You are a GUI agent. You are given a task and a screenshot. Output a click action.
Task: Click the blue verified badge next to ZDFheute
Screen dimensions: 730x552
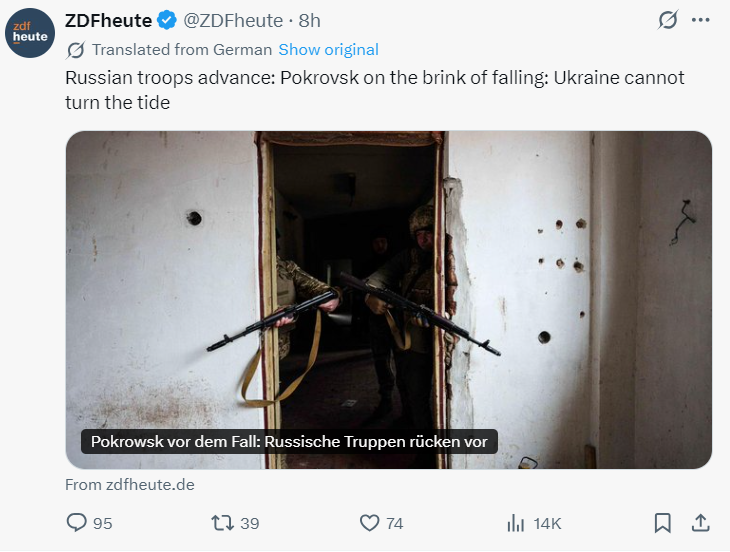(x=167, y=20)
